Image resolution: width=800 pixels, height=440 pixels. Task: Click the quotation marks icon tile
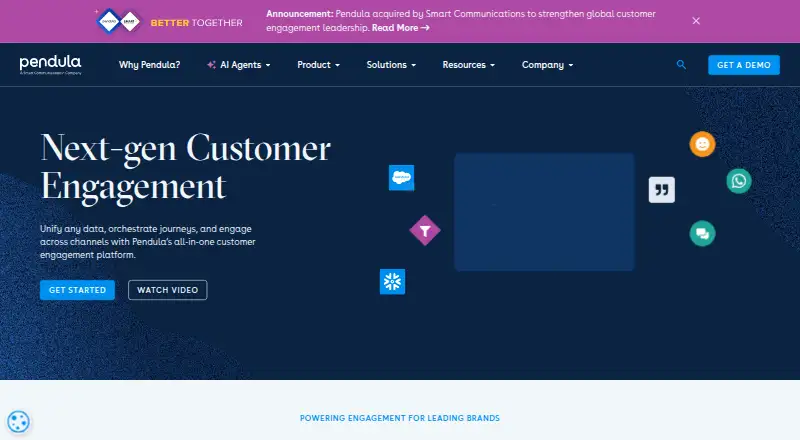pyautogui.click(x=662, y=190)
